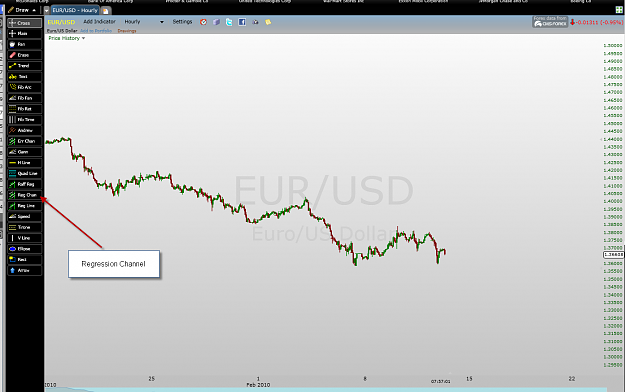This screenshot has width=625, height=392.
Task: Choose the Andrew pitchfork tool
Action: [24, 130]
